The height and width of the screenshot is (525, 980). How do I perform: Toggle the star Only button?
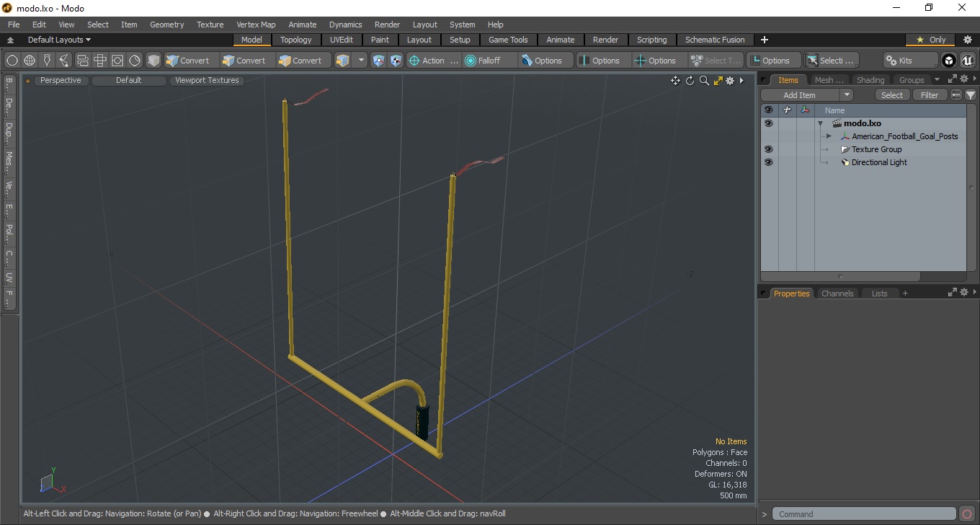point(930,40)
